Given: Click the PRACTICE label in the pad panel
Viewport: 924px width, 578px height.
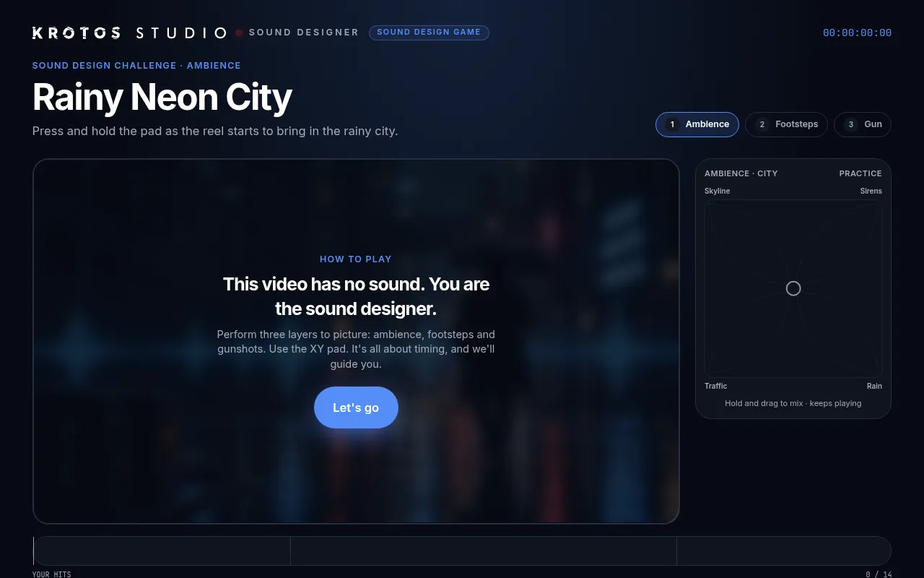Looking at the screenshot, I should coord(860,173).
